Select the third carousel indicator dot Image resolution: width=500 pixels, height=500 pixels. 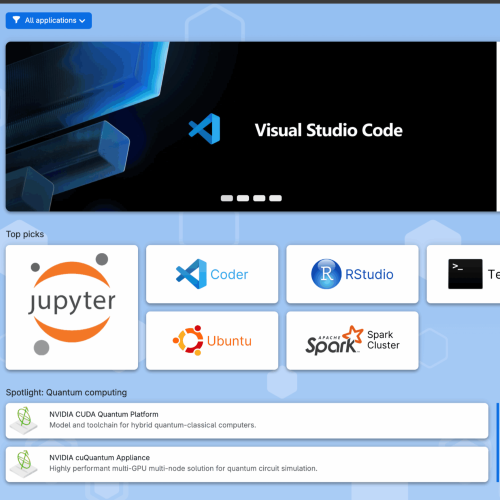[259, 198]
